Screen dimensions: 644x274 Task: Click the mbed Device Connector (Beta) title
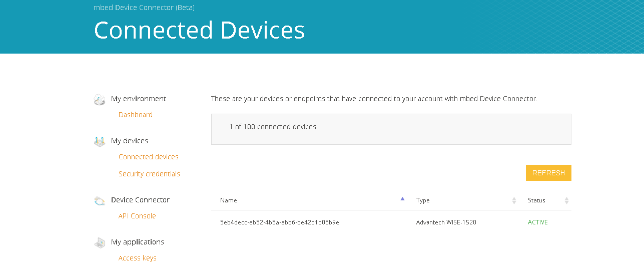(x=144, y=8)
